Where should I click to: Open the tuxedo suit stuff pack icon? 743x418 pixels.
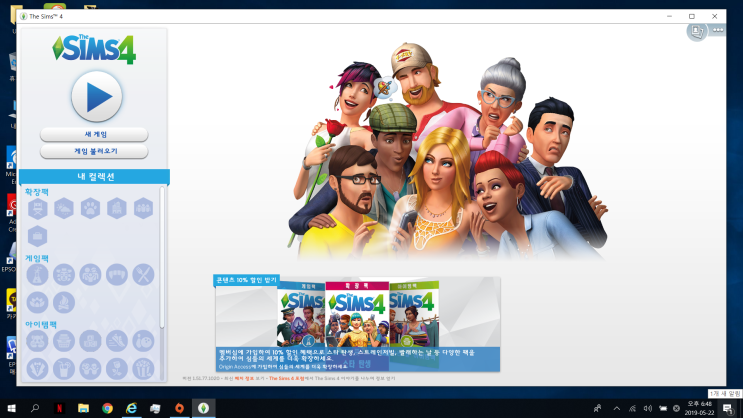tap(37, 368)
